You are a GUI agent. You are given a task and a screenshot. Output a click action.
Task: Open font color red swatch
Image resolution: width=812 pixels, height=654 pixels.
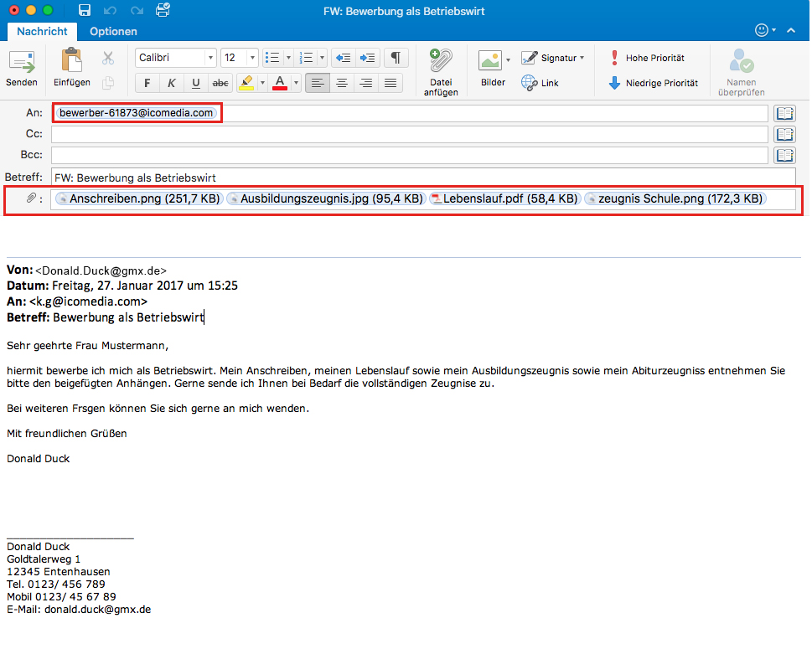pyautogui.click(x=280, y=83)
